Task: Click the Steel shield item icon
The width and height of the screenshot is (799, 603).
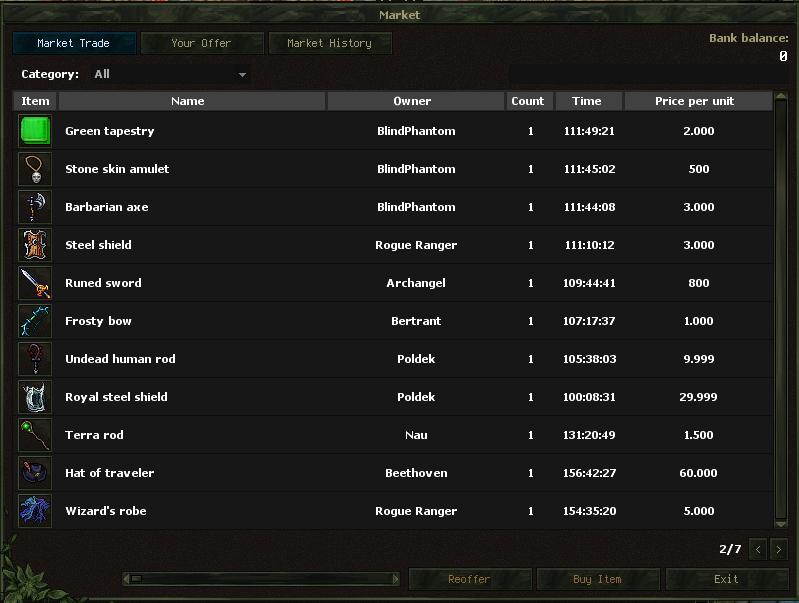Action: point(35,245)
